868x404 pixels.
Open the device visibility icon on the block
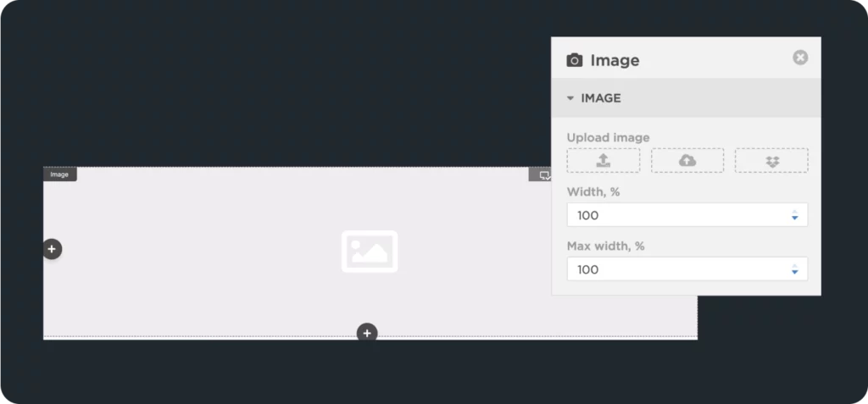[x=545, y=175]
